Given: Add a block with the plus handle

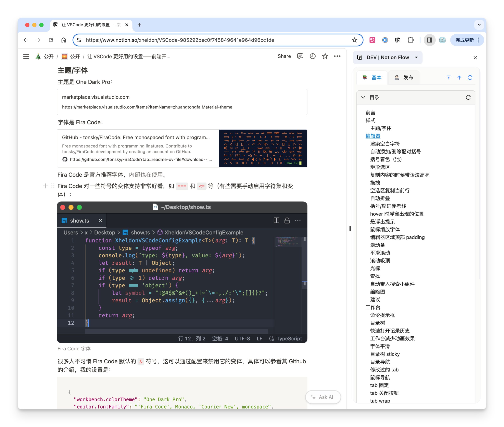Looking at the screenshot, I should (x=45, y=186).
